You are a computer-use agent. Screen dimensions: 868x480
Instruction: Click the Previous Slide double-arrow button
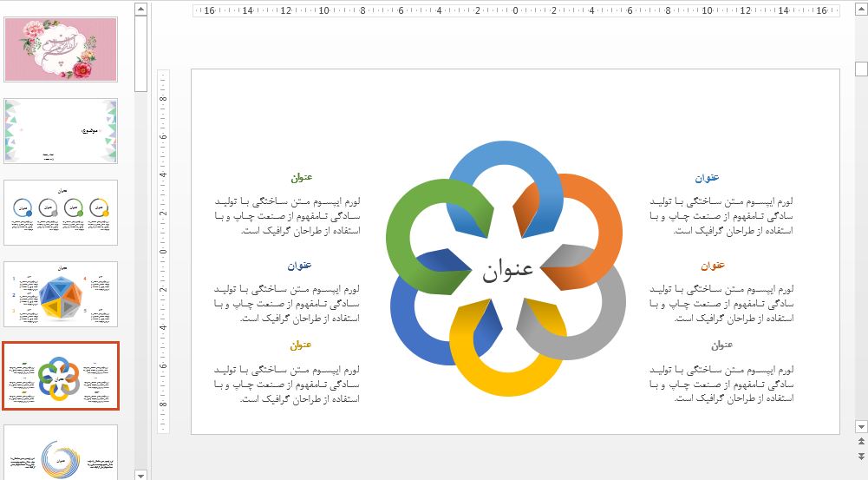(860, 442)
